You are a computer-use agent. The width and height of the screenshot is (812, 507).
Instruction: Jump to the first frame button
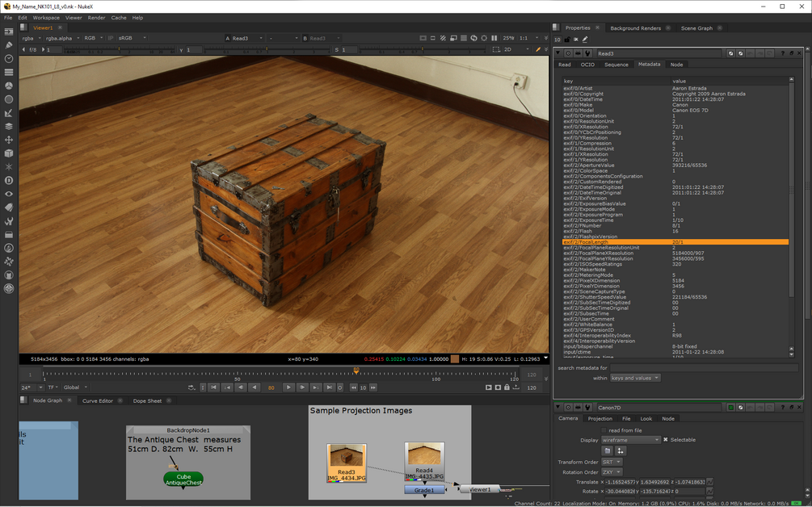[212, 388]
